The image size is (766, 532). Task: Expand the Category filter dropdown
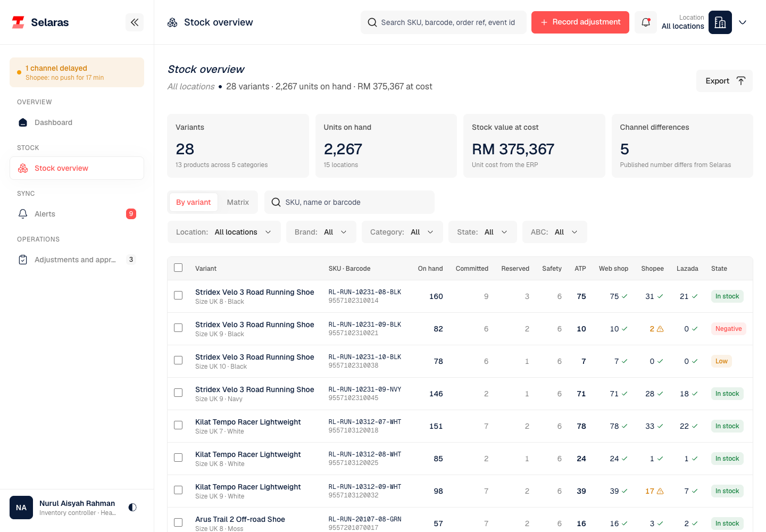[402, 232]
